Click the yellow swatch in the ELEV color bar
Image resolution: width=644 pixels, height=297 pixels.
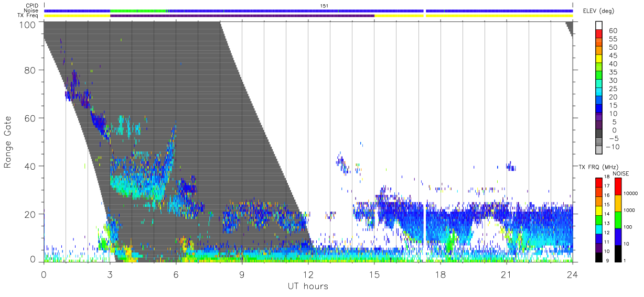tap(599, 60)
